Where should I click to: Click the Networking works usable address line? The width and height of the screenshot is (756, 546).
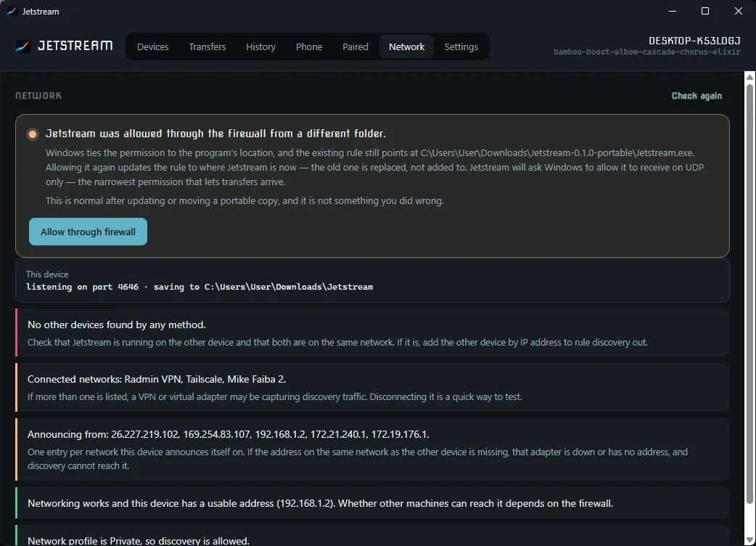tap(320, 503)
